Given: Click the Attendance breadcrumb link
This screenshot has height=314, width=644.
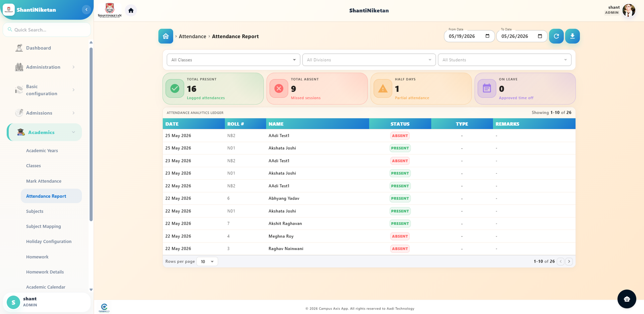Looking at the screenshot, I should (x=192, y=36).
